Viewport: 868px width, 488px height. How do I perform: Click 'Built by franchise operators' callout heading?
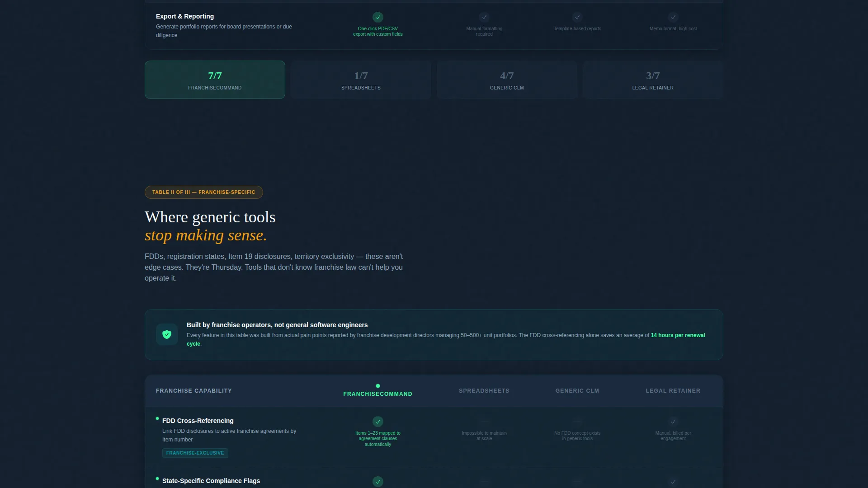[x=277, y=325]
